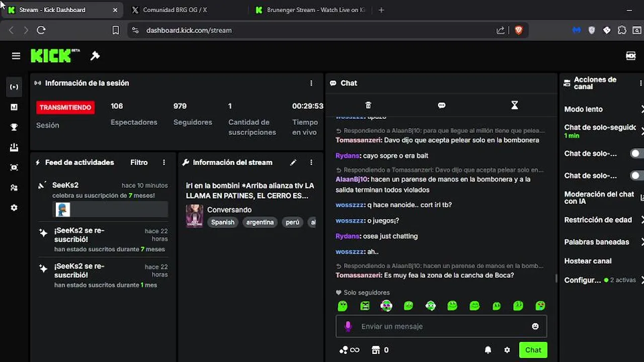Click the bell notification icon near Chat button

pyautogui.click(x=488, y=350)
